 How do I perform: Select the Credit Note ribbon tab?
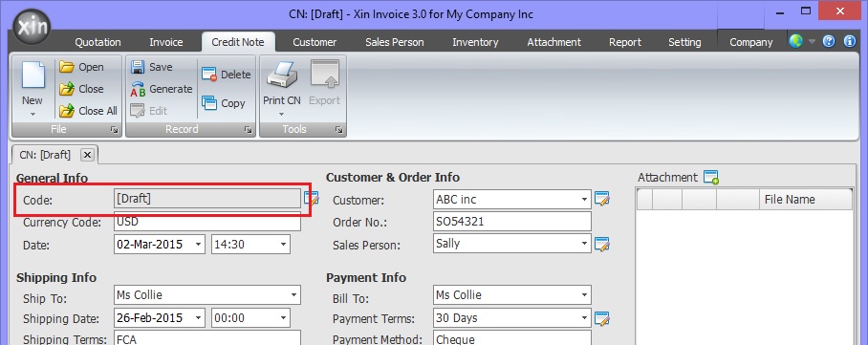point(238,42)
